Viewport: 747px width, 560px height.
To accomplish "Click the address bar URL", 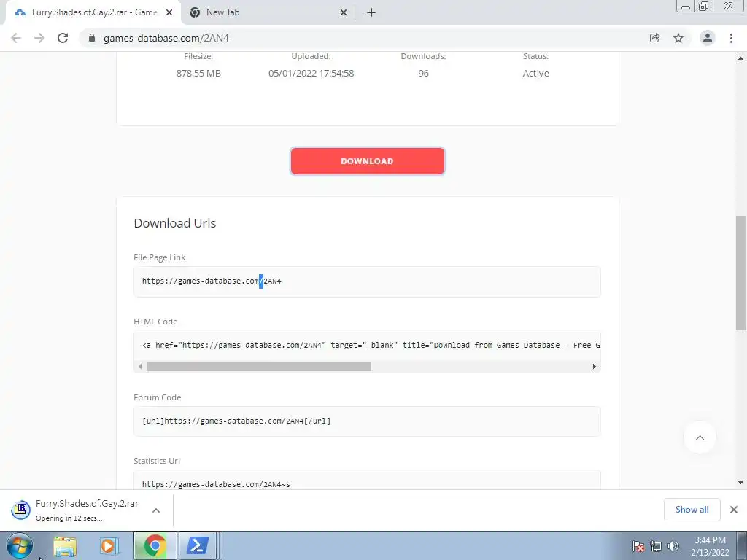I will 166,38.
